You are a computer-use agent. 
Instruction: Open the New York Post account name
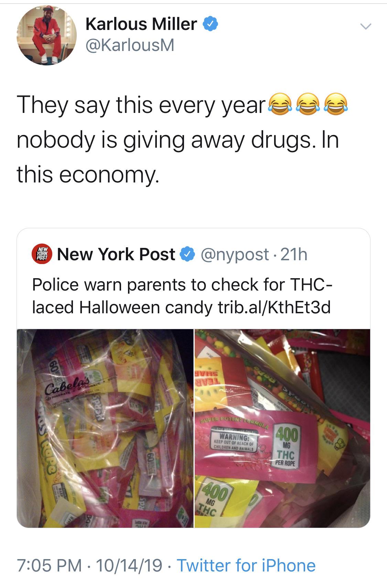tap(116, 254)
